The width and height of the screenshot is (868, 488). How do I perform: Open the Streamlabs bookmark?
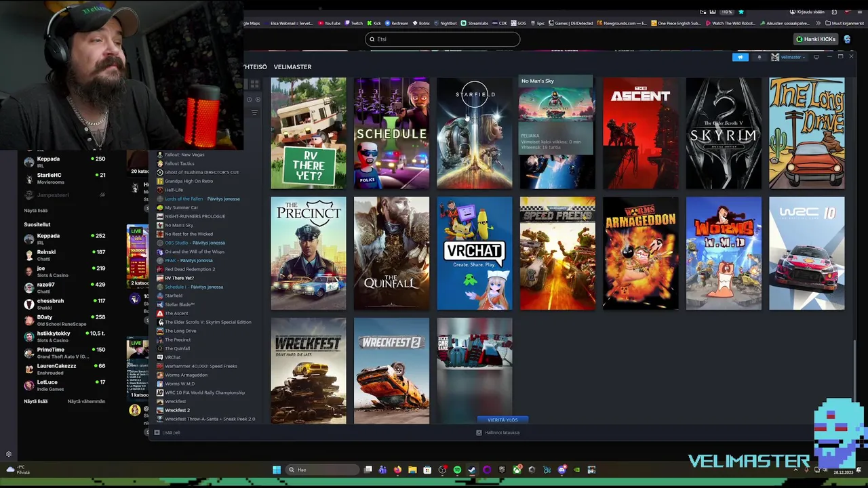[x=476, y=23]
